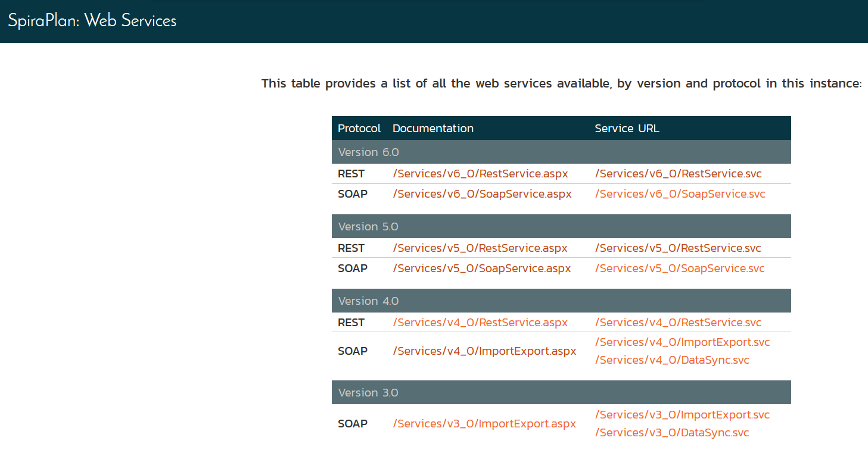The height and width of the screenshot is (453, 868).
Task: Visit the v5_0 SoapService.svc service URL
Action: click(680, 268)
